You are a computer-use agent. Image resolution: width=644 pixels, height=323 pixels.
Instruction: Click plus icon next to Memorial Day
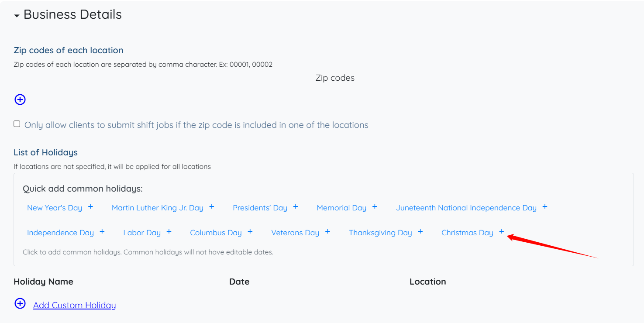coord(375,207)
